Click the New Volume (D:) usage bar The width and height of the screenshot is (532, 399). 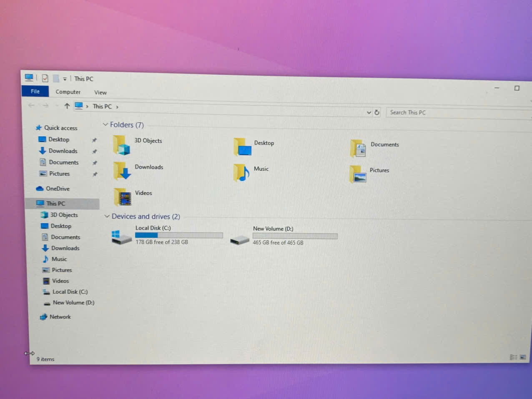[x=295, y=236]
